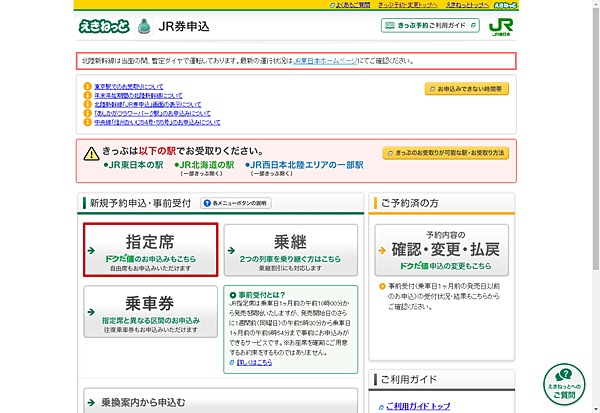Go to きっぷ予約・変更トップへ link
Image resolution: width=600 pixels, height=413 pixels.
(408, 5)
